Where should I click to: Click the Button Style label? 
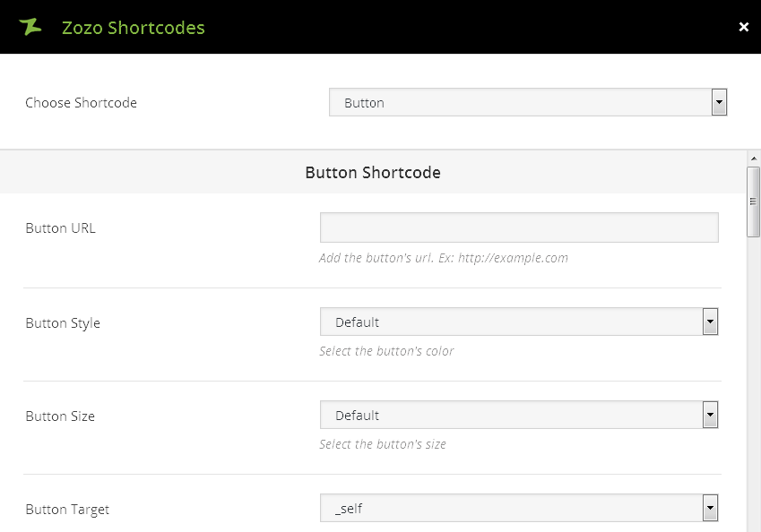click(63, 323)
